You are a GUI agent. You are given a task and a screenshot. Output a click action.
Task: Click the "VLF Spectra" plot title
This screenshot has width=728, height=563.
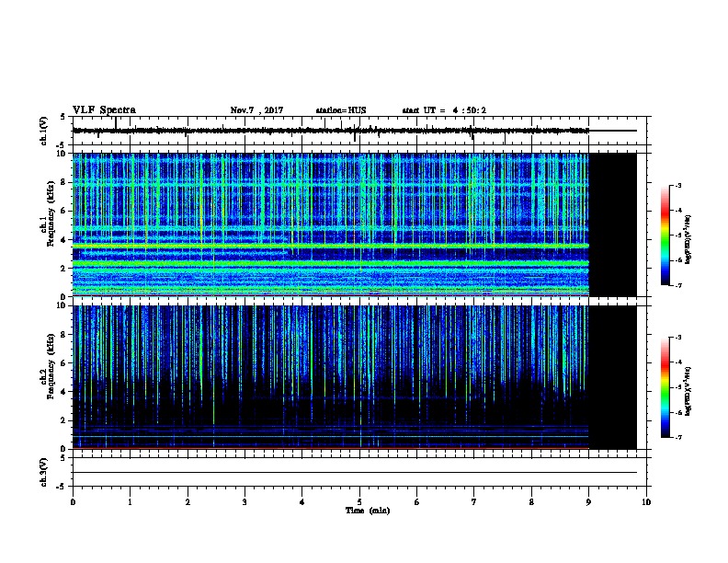click(x=104, y=110)
